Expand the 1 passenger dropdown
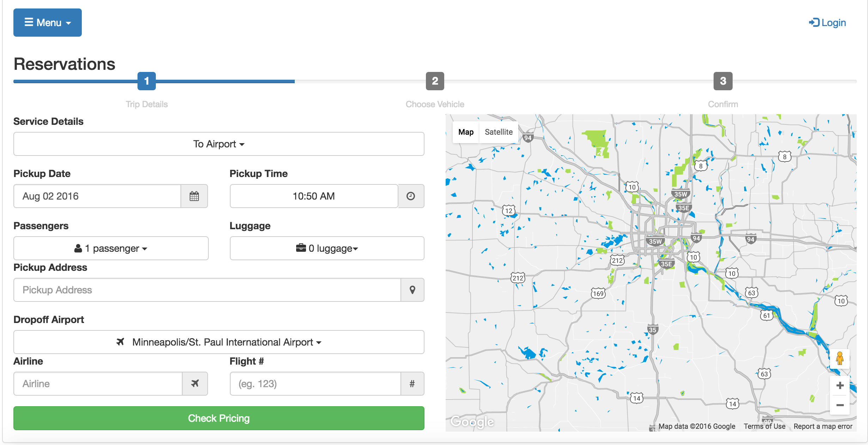This screenshot has height=445, width=868. pyautogui.click(x=111, y=248)
